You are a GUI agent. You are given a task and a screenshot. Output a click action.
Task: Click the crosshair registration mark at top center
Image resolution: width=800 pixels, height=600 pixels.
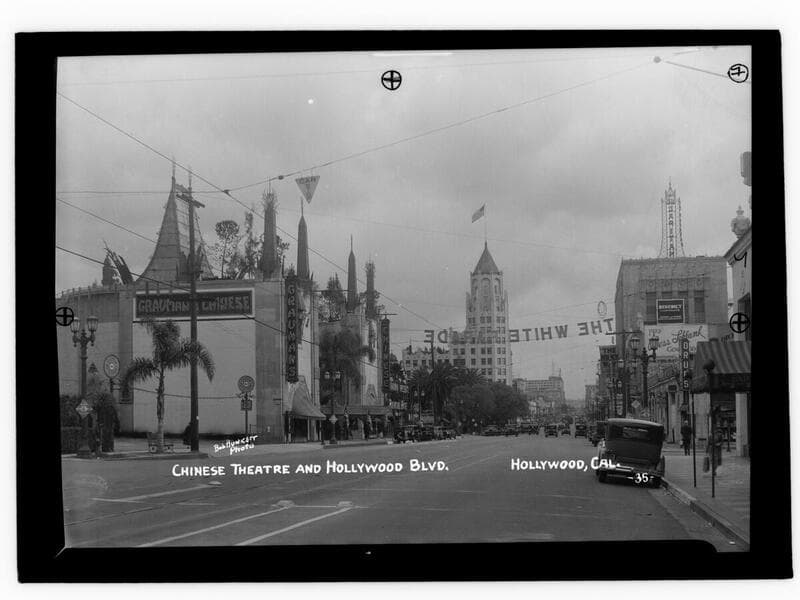coord(391,80)
